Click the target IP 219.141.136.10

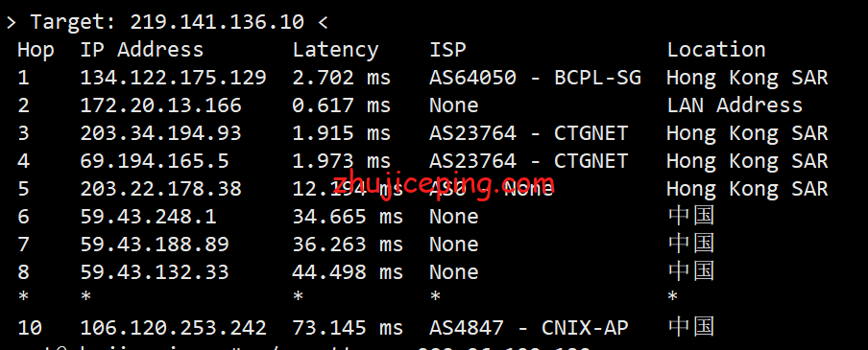(x=217, y=22)
